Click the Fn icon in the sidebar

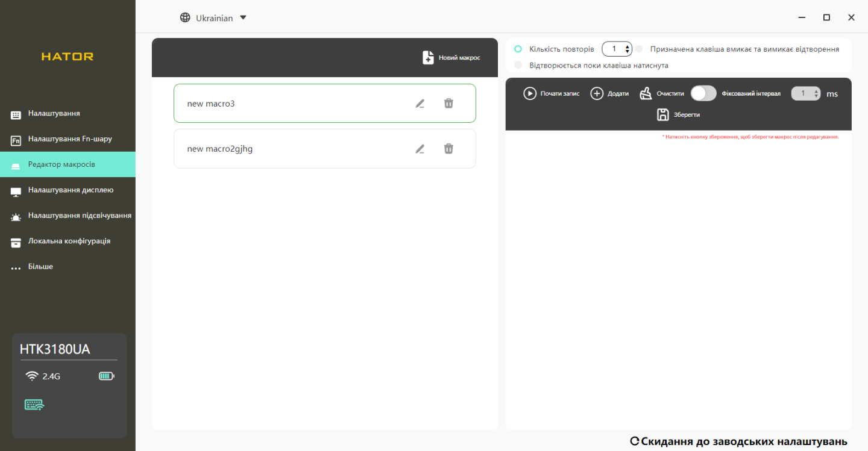[16, 140]
